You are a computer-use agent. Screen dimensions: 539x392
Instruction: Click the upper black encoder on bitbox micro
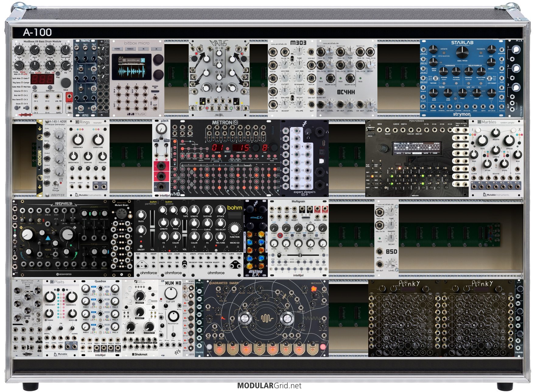coord(158,60)
